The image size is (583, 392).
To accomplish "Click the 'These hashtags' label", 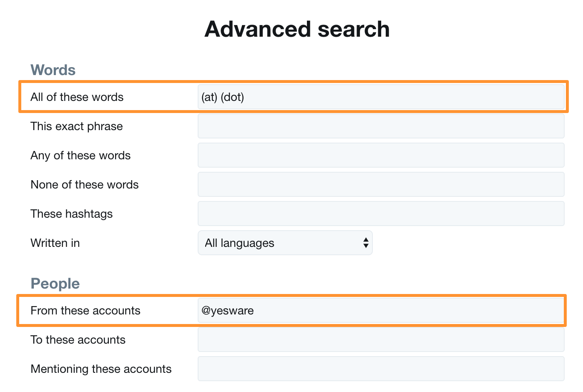I will [72, 214].
